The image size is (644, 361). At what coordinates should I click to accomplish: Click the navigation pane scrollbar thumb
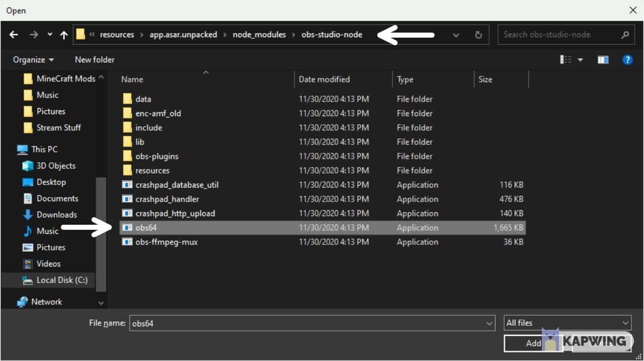click(x=101, y=234)
